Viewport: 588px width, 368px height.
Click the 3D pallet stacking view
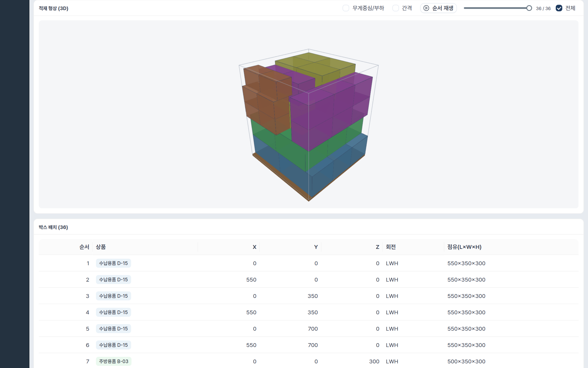click(308, 114)
